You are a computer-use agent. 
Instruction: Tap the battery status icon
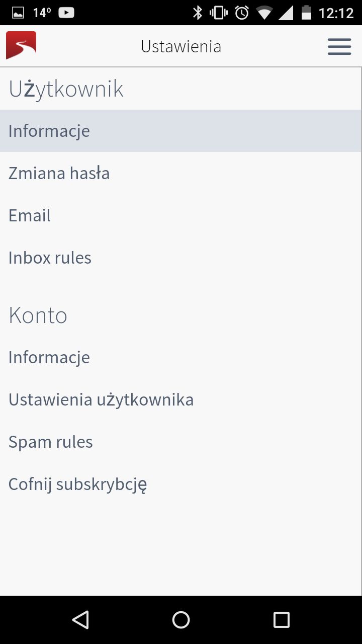point(306,13)
